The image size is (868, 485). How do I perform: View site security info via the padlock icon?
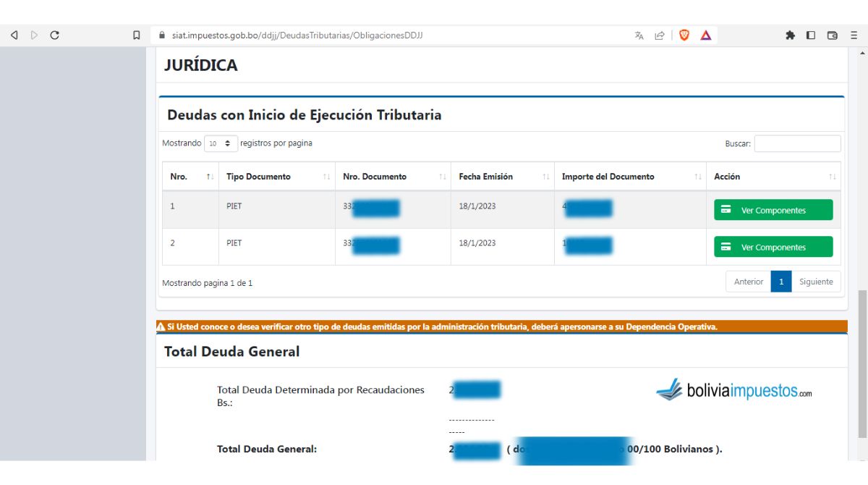(x=162, y=35)
